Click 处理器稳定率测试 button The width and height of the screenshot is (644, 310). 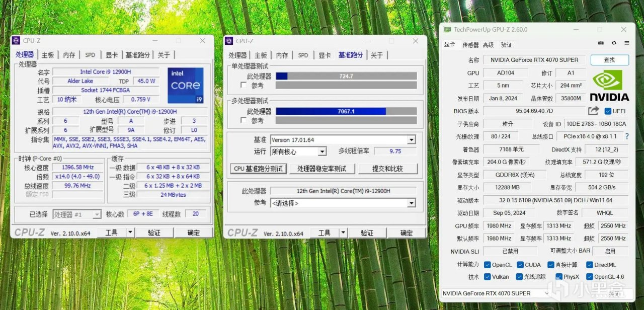click(x=322, y=169)
